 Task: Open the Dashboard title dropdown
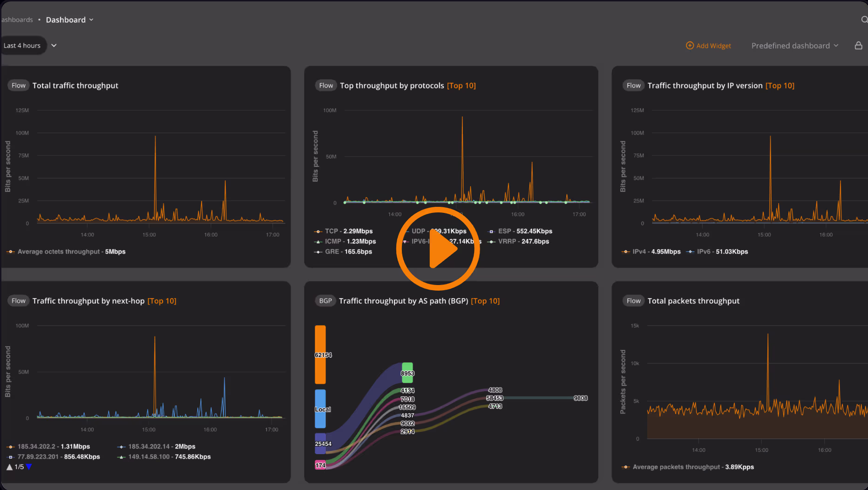coord(69,20)
